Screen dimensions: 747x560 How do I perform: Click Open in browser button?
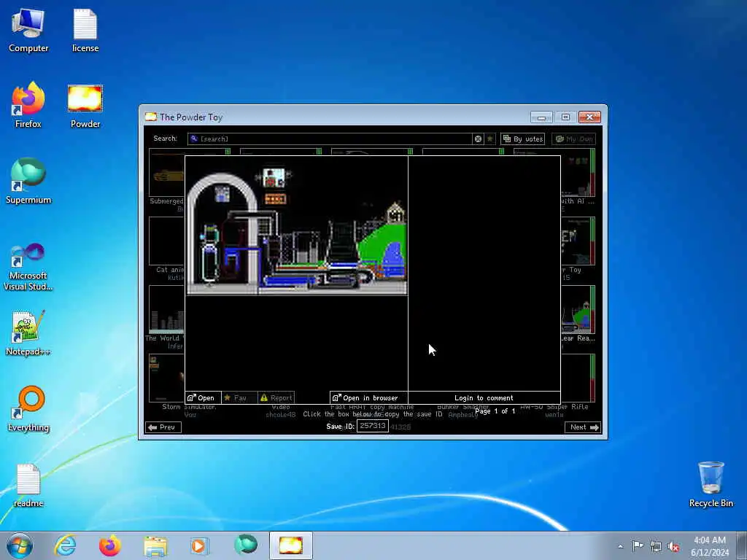tap(368, 397)
